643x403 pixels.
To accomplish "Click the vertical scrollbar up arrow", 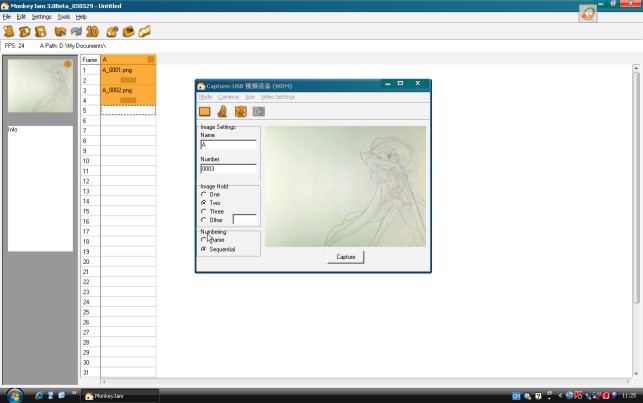I will point(636,68).
